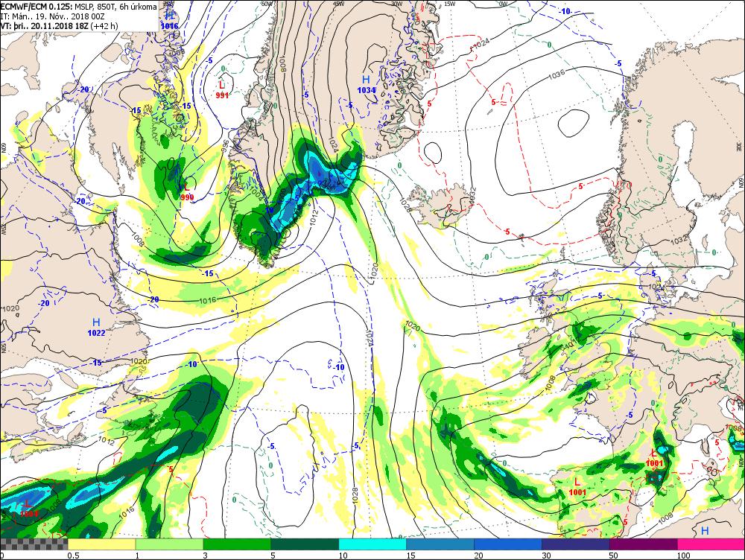Click the blue H 1022 high-pressure marker
745x560 pixels.
tap(96, 328)
